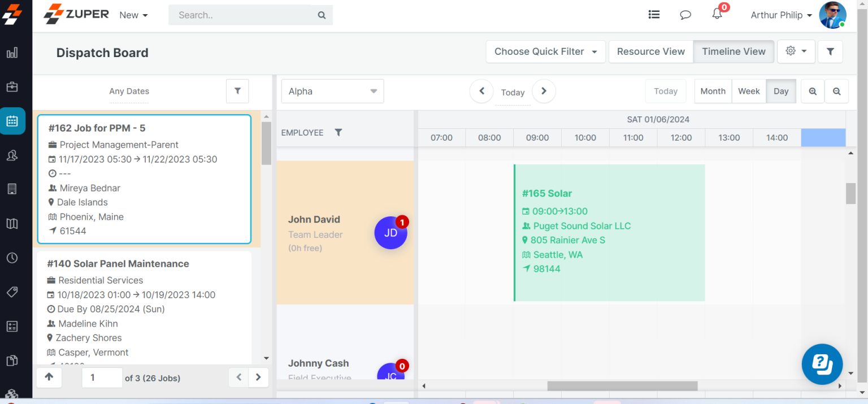Open job #165 Solar on the timeline
Screen dimensions: 868x404
609,232
